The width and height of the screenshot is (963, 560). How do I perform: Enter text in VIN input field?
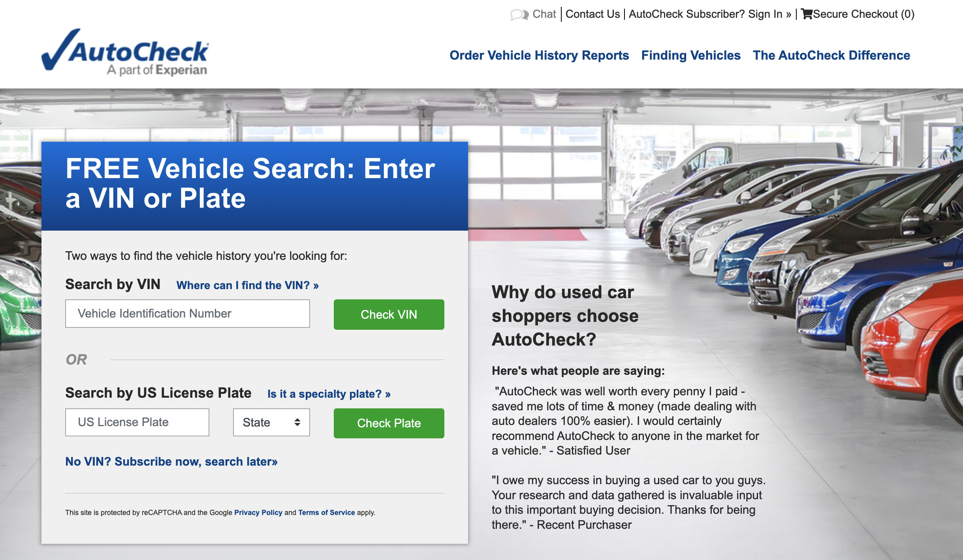(188, 313)
